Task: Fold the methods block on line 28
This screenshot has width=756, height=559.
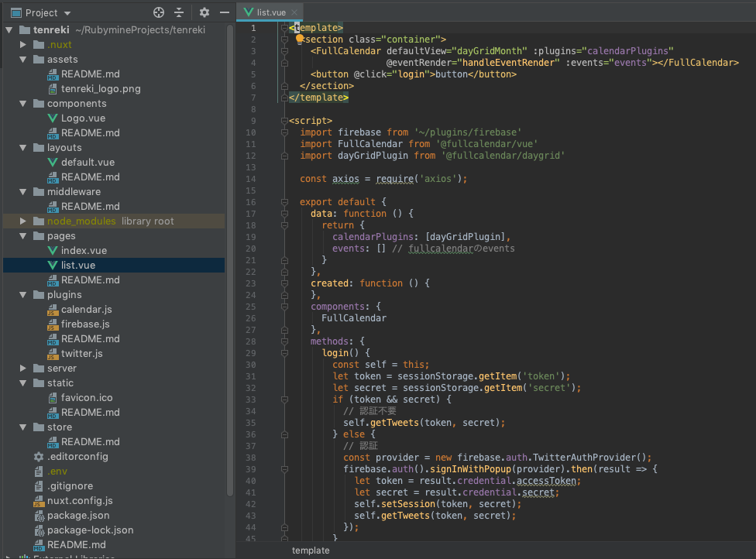Action: pos(284,341)
